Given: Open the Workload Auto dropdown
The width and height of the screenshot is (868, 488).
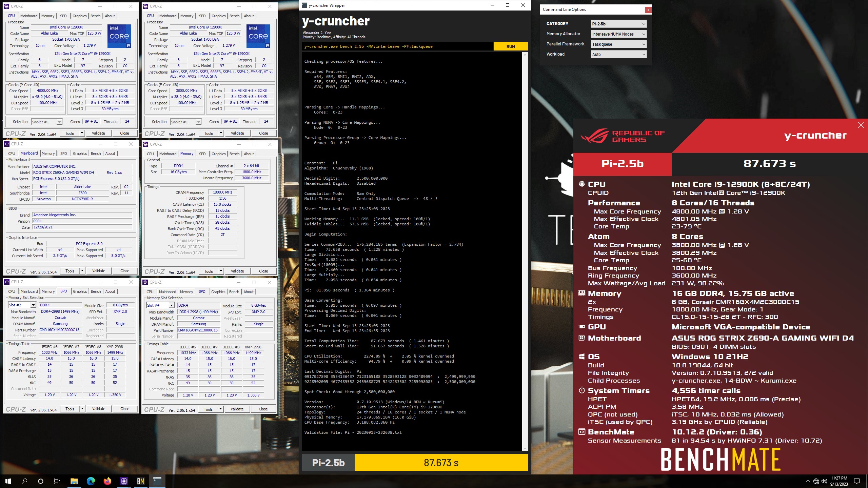Looking at the screenshot, I should [619, 54].
